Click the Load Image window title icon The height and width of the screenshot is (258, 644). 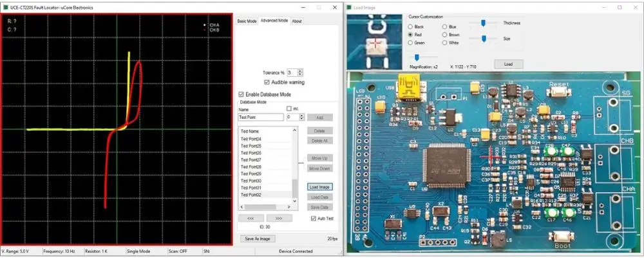pyautogui.click(x=350, y=7)
